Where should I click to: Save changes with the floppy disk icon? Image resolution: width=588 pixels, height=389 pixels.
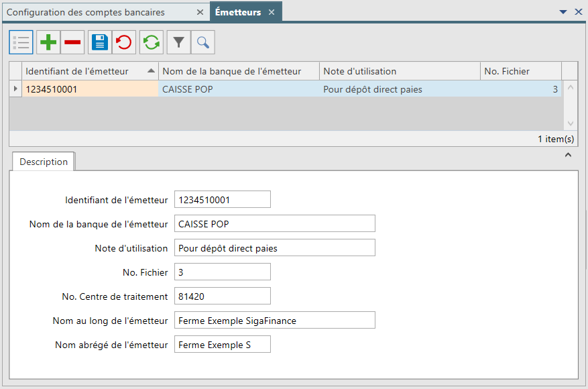(100, 42)
